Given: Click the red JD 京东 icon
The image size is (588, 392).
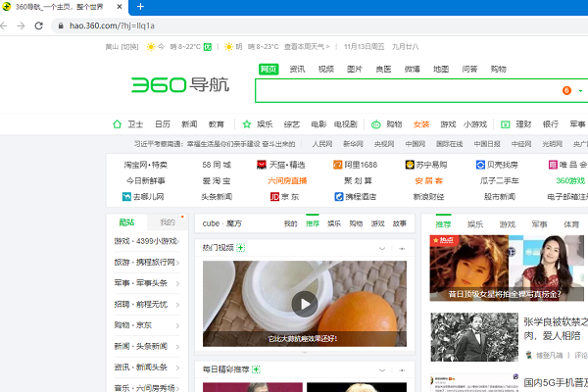Looking at the screenshot, I should click(x=274, y=197).
